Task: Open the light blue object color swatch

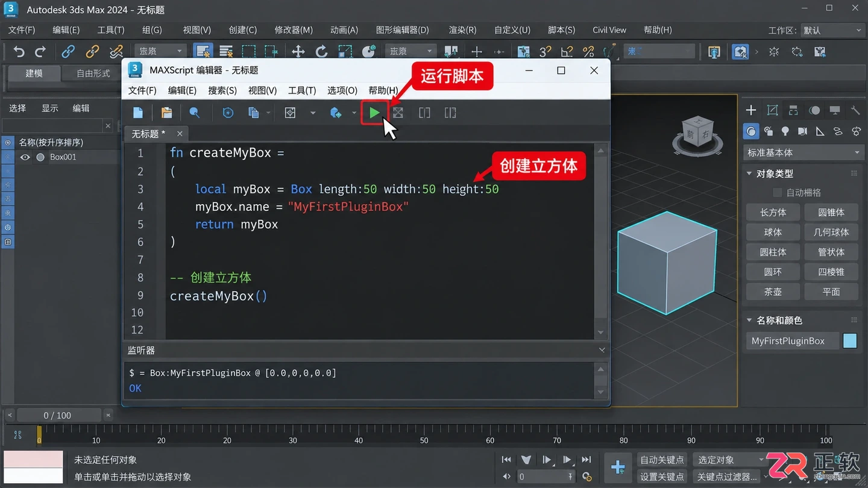Action: coord(850,341)
